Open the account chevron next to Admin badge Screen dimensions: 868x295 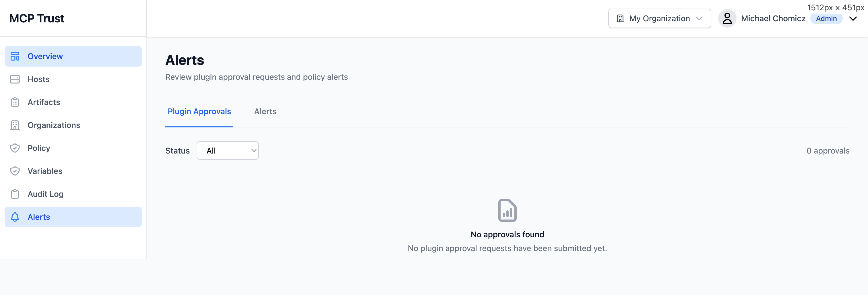click(853, 19)
